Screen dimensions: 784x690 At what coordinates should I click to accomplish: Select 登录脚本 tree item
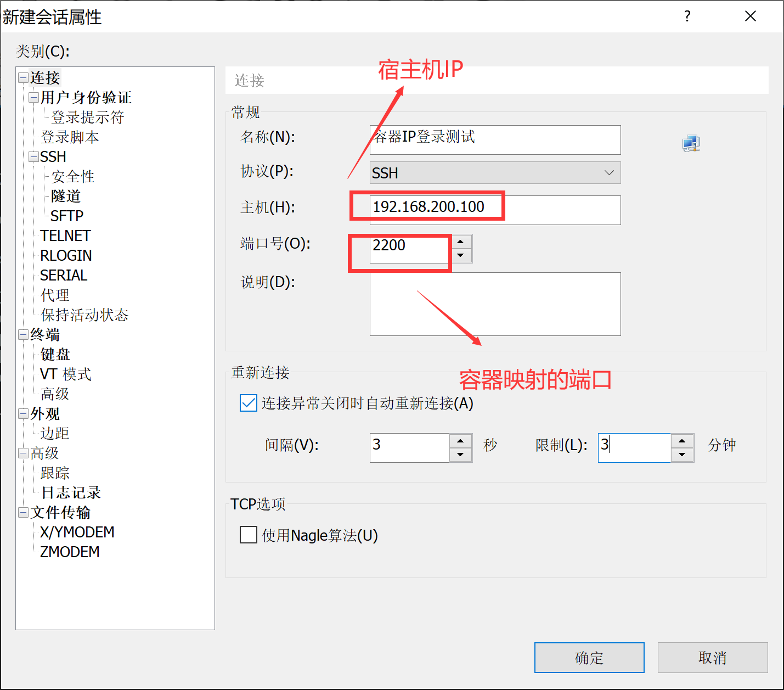[70, 137]
